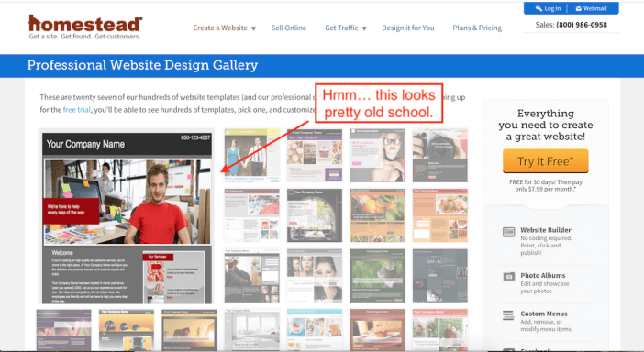Click the Photo Albums heading

(x=542, y=275)
